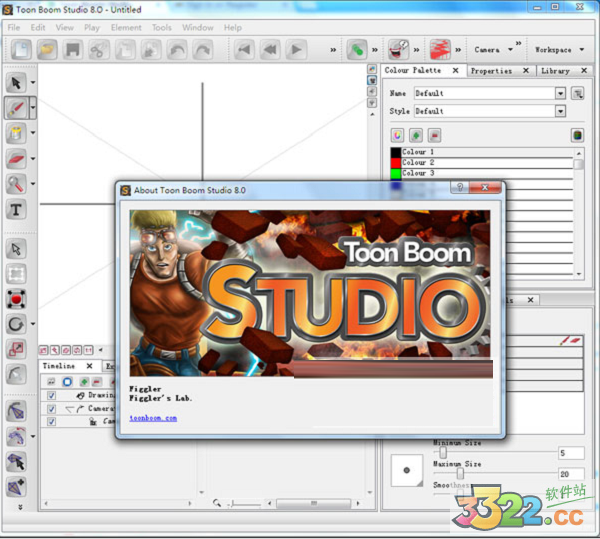This screenshot has width=600, height=539.
Task: Open the Edit menu
Action: pos(38,28)
